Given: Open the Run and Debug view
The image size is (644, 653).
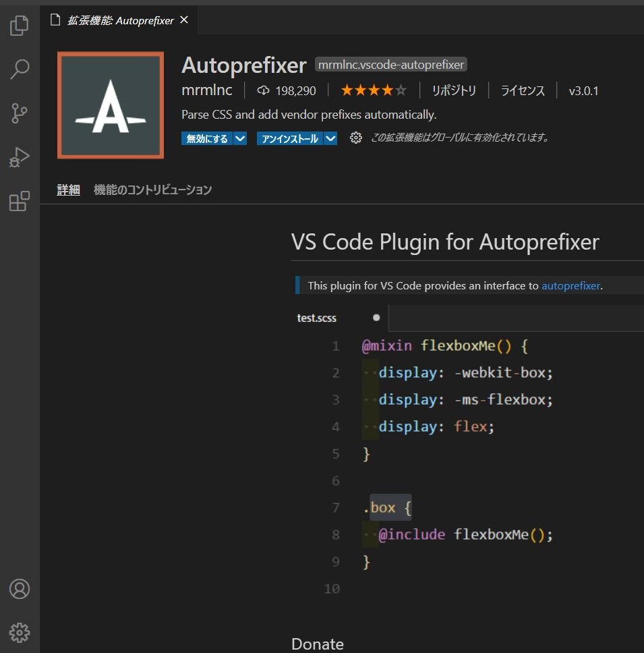Looking at the screenshot, I should tap(19, 157).
